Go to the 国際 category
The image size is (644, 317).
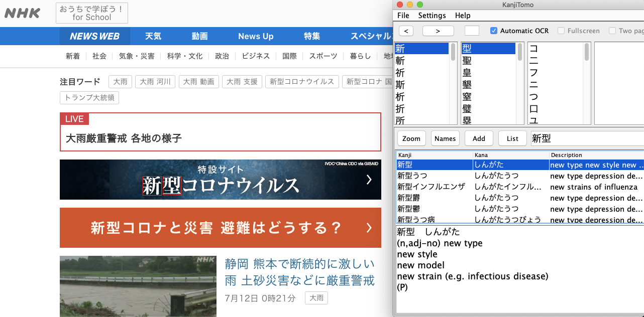pos(289,56)
